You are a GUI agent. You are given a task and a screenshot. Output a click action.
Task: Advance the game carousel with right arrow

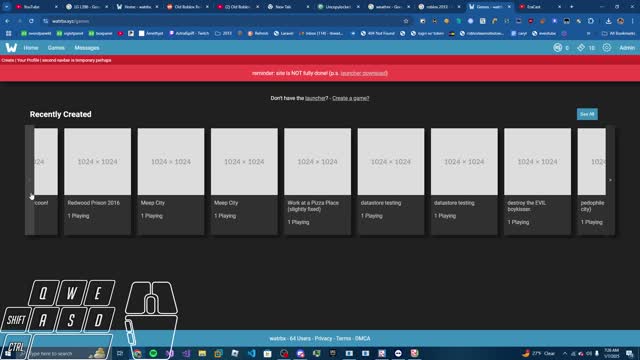pos(610,180)
